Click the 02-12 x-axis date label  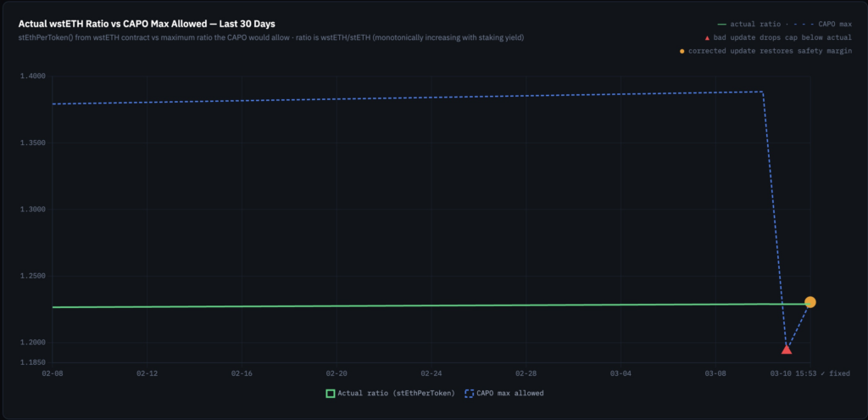(147, 373)
